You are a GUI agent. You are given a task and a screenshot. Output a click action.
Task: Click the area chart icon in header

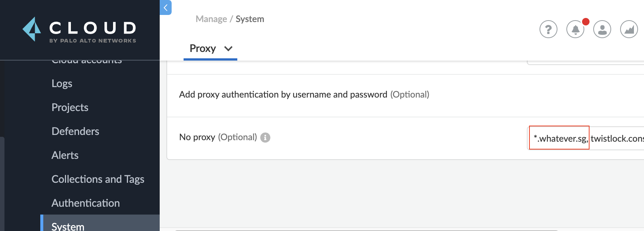point(629,29)
